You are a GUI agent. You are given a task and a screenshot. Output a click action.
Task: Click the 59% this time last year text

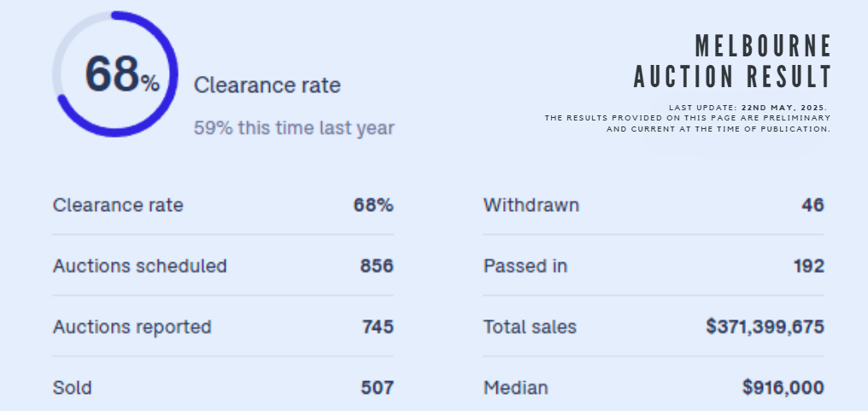294,128
